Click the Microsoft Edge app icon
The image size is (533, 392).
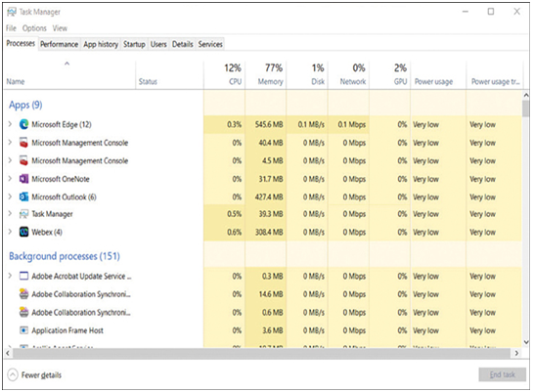[x=23, y=124]
